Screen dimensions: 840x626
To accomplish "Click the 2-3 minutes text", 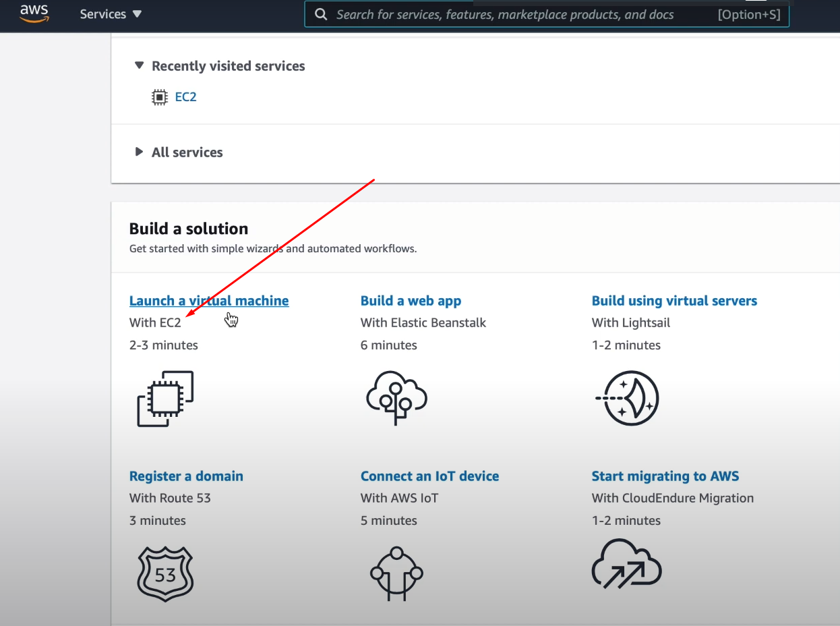I will point(164,345).
